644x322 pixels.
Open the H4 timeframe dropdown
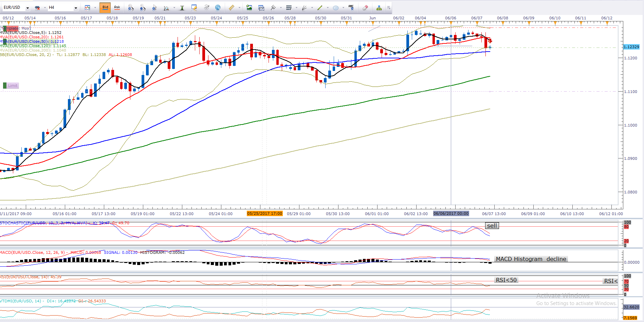pos(75,8)
